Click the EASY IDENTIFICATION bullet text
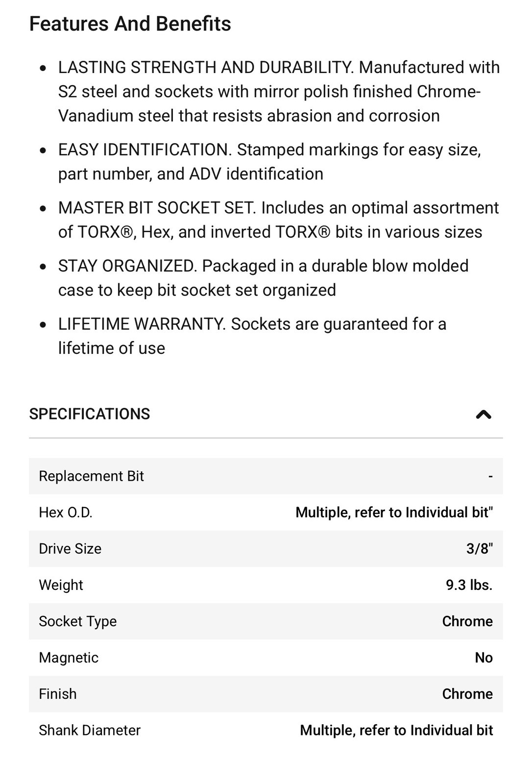 [270, 162]
